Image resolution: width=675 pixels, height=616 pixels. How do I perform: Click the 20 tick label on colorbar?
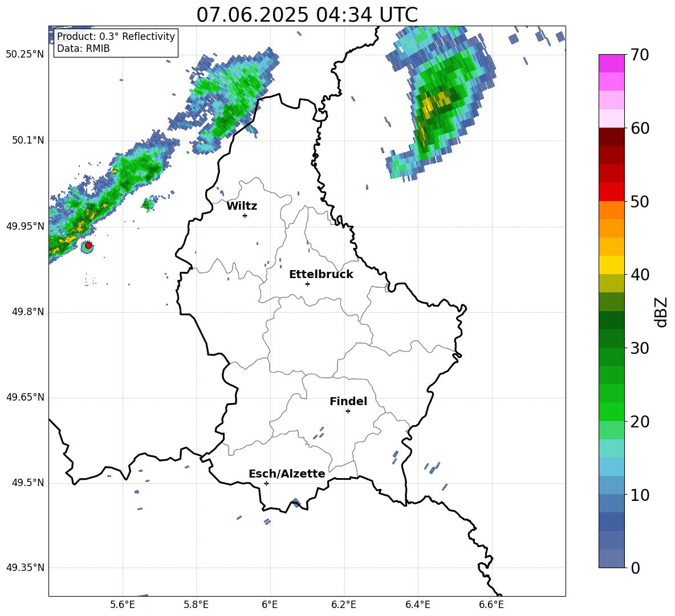coord(640,422)
